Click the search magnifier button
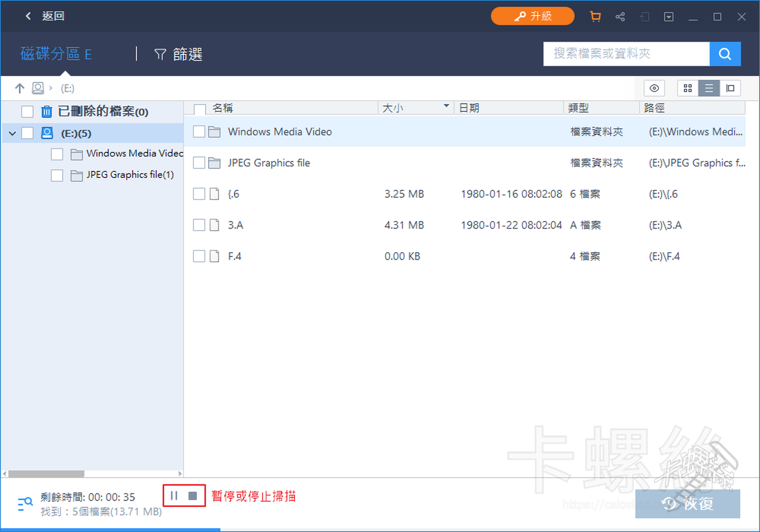Viewport: 760px width, 532px height. pos(725,54)
